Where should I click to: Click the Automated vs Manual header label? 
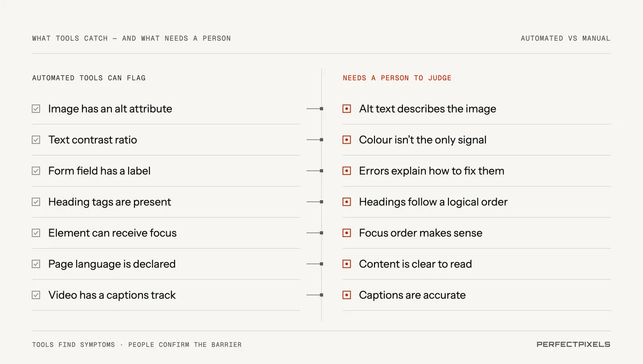pos(565,38)
